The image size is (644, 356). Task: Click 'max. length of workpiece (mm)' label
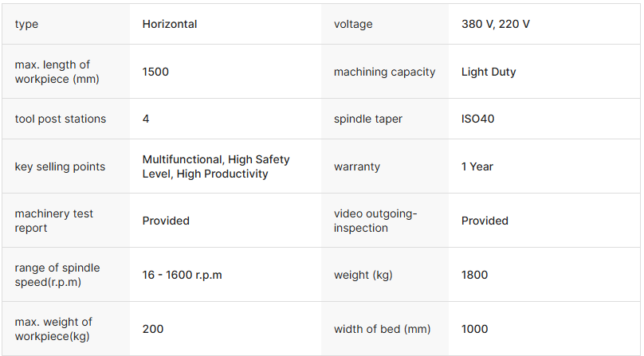pos(53,72)
